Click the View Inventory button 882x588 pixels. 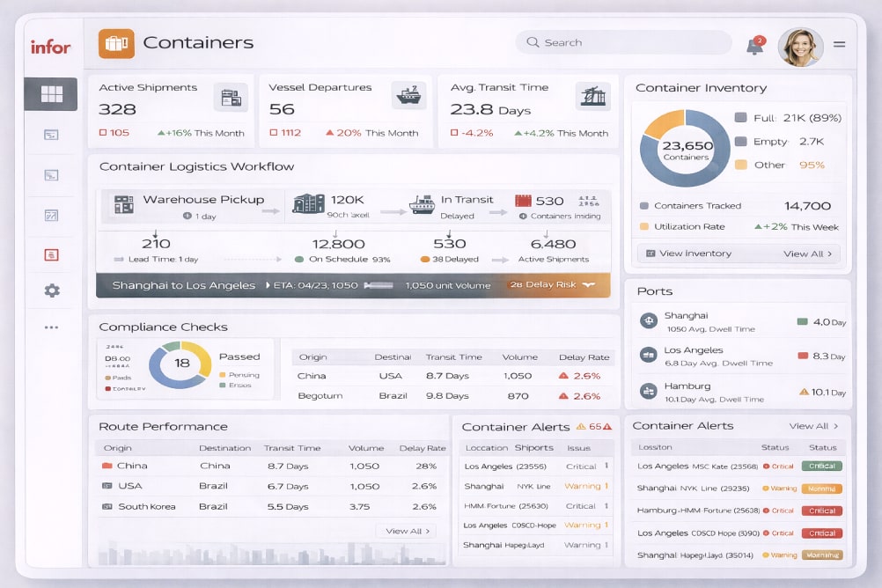point(689,254)
